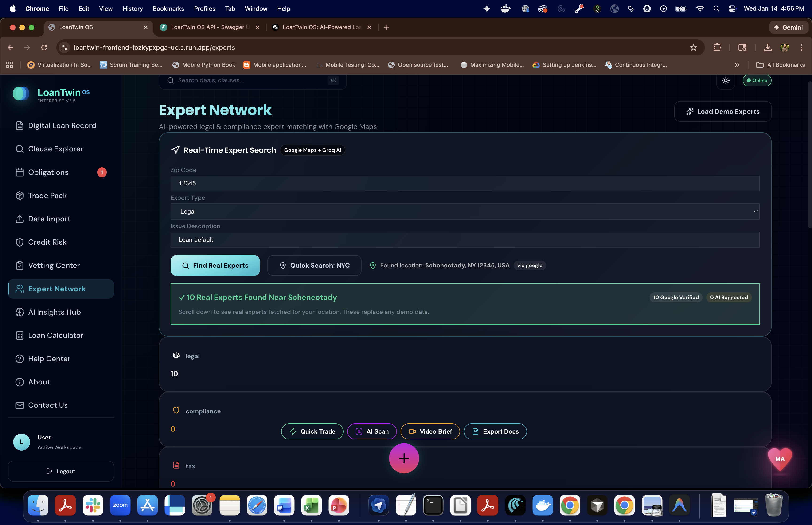This screenshot has width=812, height=525.
Task: Open the Bookmarks menu in the menu bar
Action: click(168, 8)
